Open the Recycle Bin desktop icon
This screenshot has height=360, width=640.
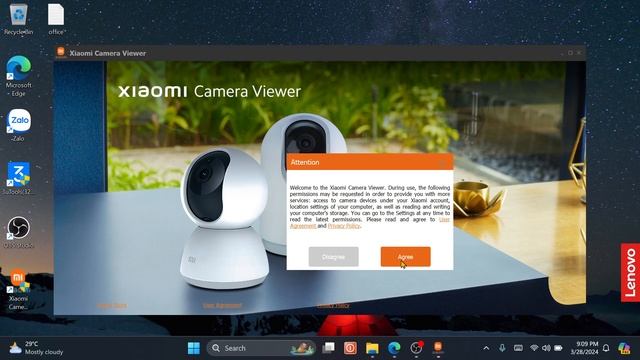19,19
